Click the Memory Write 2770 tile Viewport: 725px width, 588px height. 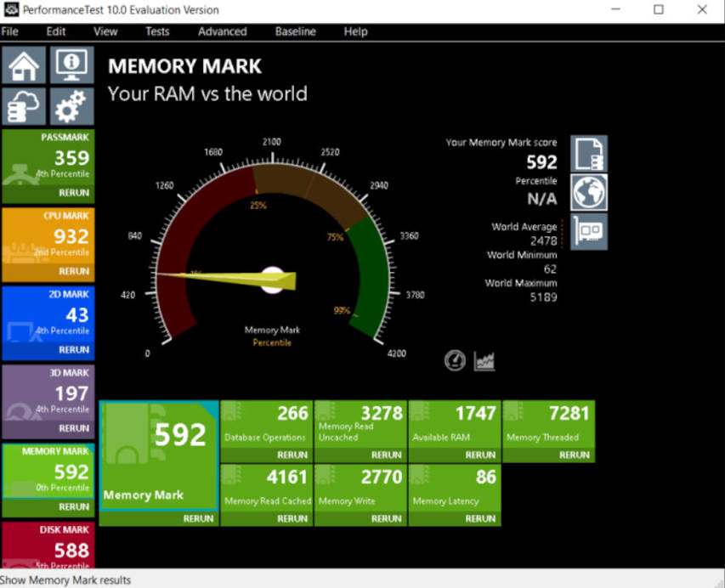click(x=360, y=488)
